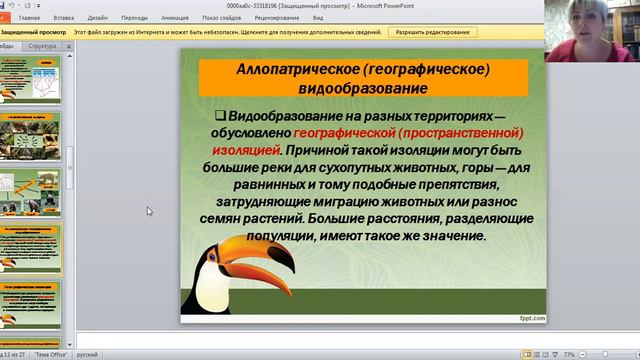Switch to the Слайды pane tab
This screenshot has width=640, height=360.
point(8,46)
